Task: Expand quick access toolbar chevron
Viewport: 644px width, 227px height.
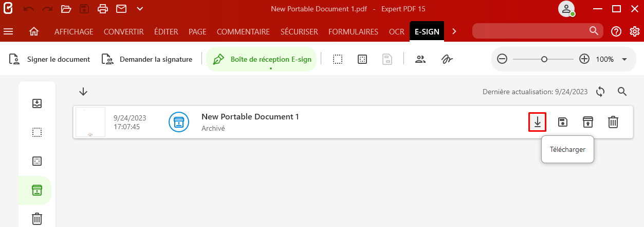Action: pyautogui.click(x=140, y=9)
